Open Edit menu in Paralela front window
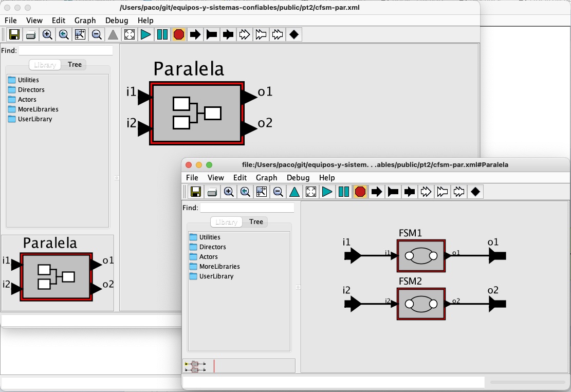The width and height of the screenshot is (571, 392). 240,178
